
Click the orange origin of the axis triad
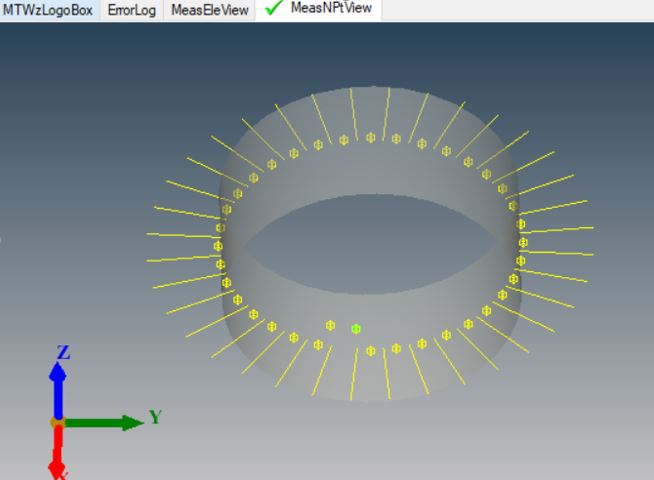pos(58,422)
